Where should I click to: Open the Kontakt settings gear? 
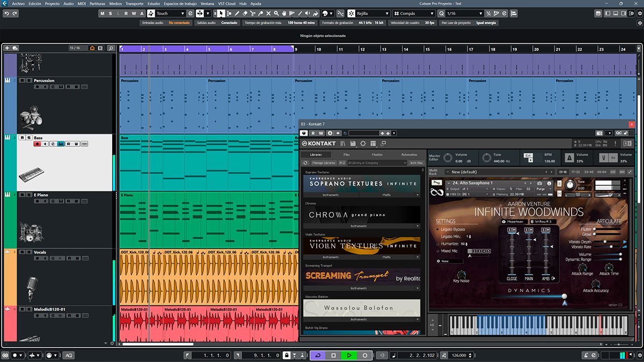point(363,144)
